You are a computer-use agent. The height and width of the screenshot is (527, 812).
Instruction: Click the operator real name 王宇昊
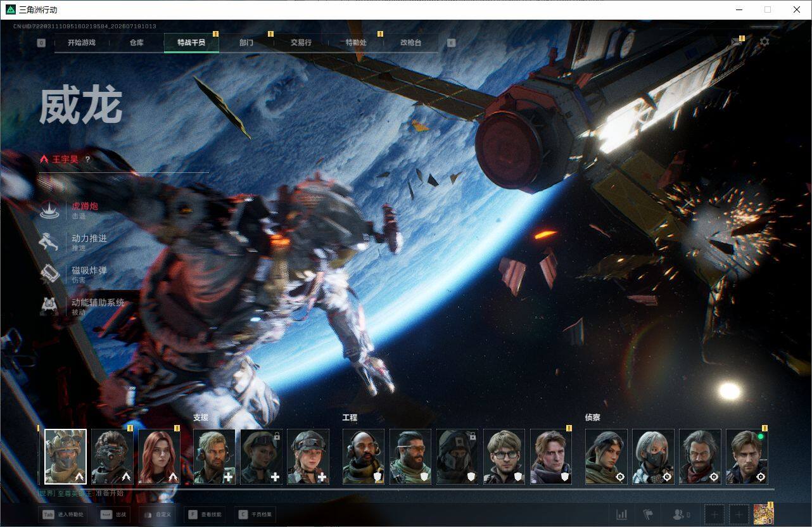pos(65,159)
